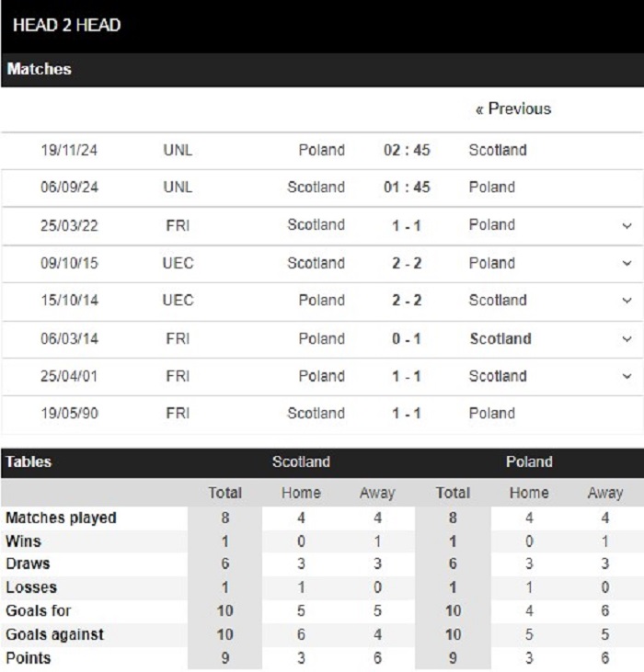Select the 19/05/90 Scotland 1-1 Poland row
644x672 pixels.
coord(322,414)
